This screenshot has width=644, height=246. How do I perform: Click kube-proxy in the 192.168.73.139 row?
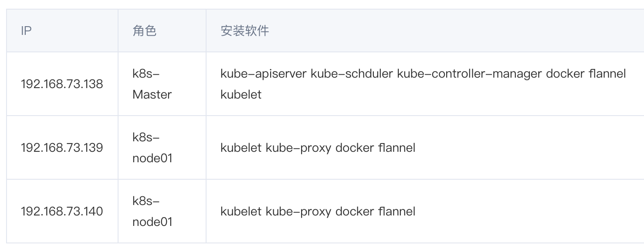(298, 147)
